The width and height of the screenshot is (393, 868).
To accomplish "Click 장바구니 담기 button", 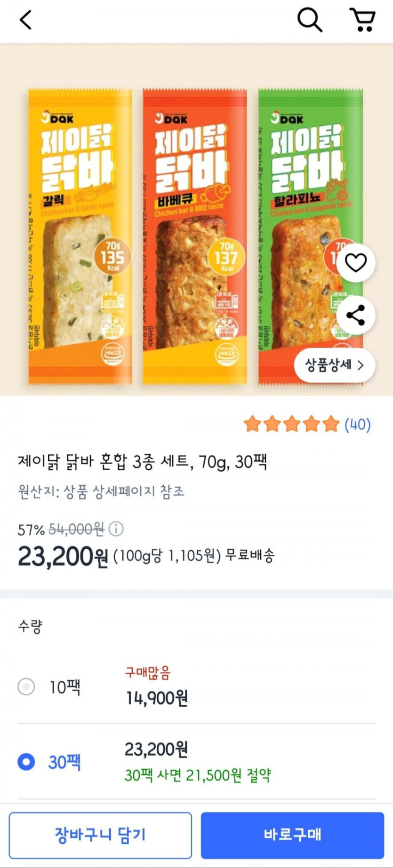I will coord(100,835).
